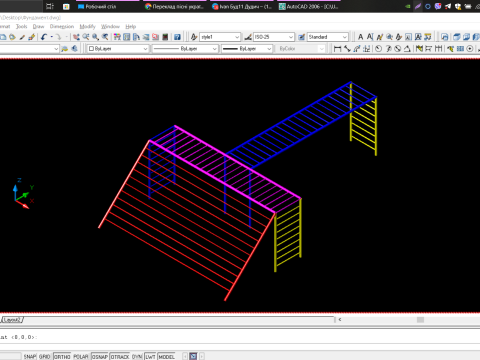Image resolution: width=480 pixels, height=360 pixels.
Task: Click the Redo arrow icon
Action: [x=58, y=37]
